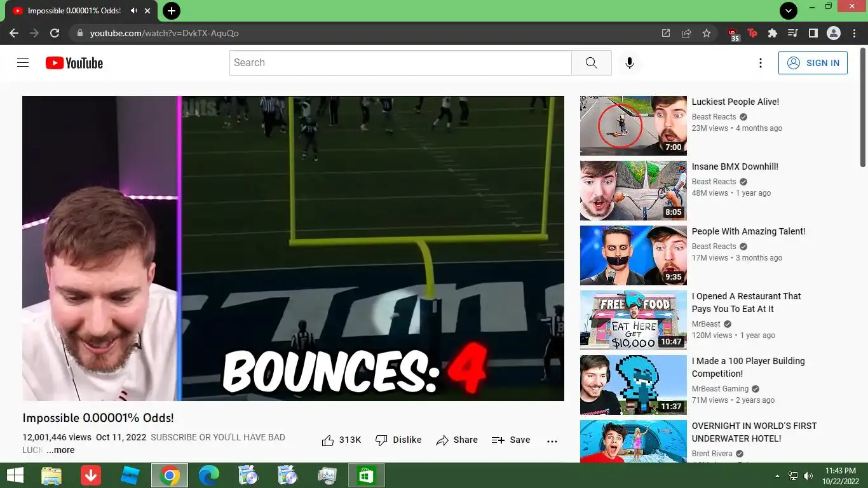Start voice search with microphone icon
This screenshot has width=868, height=488.
(x=629, y=63)
